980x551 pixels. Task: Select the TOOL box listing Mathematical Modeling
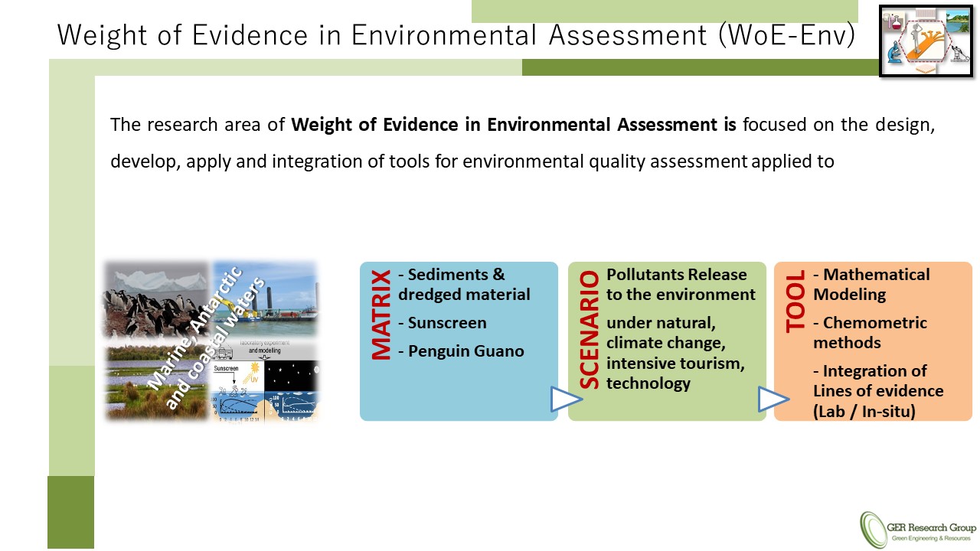click(x=873, y=341)
